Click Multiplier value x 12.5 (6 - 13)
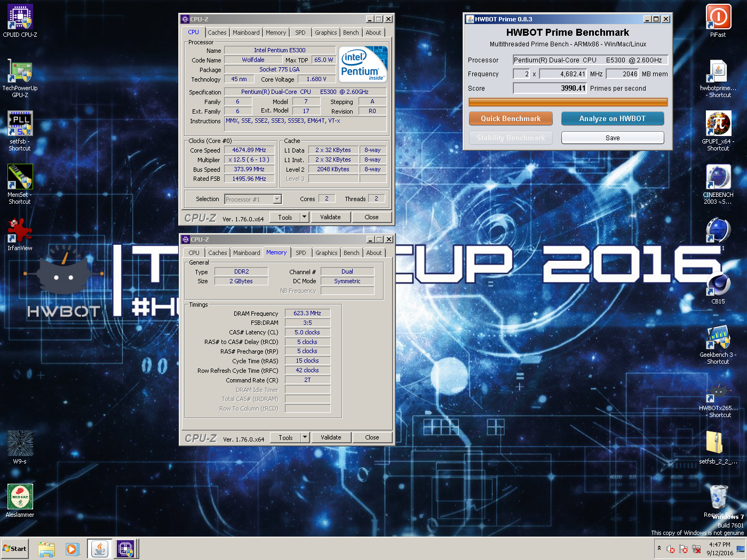This screenshot has height=560, width=747. 249,159
